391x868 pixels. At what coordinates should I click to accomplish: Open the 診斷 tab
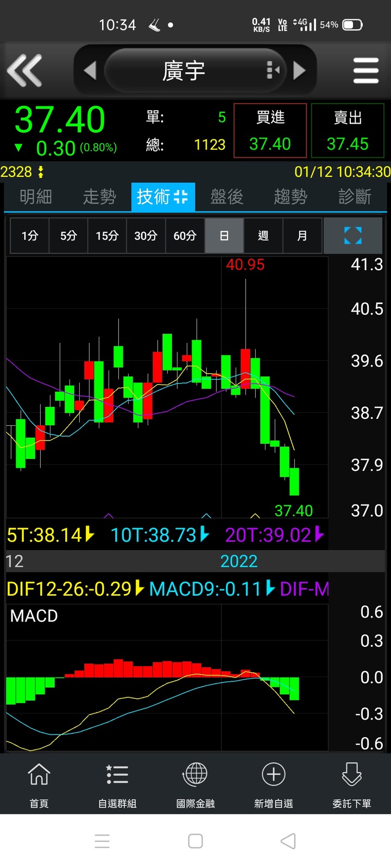click(x=355, y=196)
